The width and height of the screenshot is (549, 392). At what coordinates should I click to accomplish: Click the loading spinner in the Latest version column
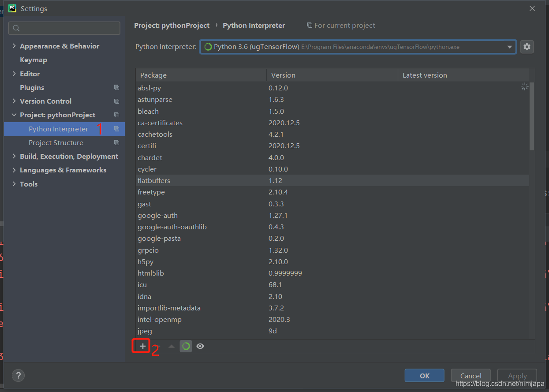[x=524, y=87]
